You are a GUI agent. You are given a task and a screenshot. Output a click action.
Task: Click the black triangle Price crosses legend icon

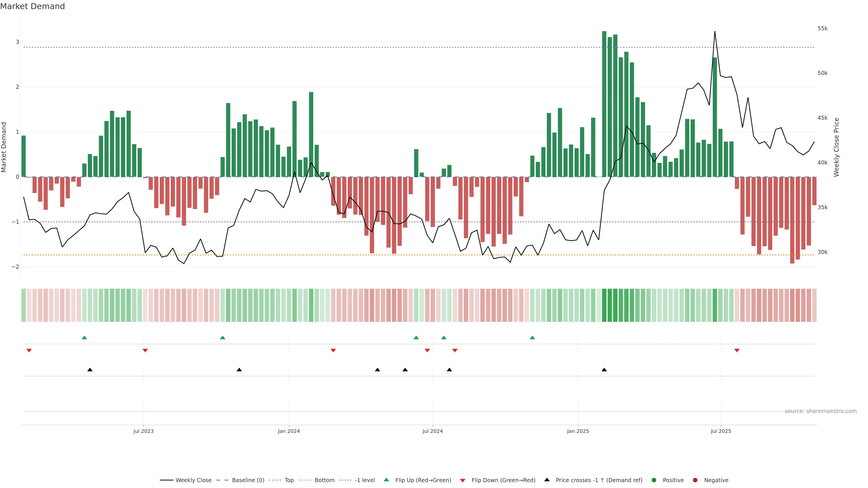pyautogui.click(x=547, y=480)
